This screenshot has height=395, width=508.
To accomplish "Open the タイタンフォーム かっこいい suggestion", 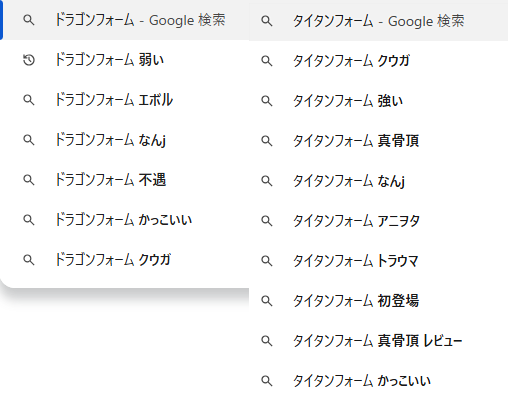I will 378,381.
